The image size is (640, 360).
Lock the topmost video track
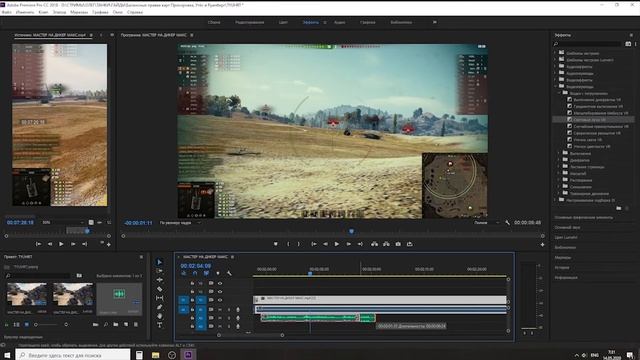(x=192, y=283)
